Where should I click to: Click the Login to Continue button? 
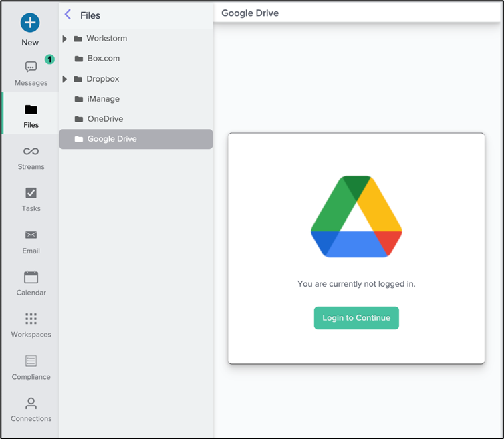click(356, 318)
